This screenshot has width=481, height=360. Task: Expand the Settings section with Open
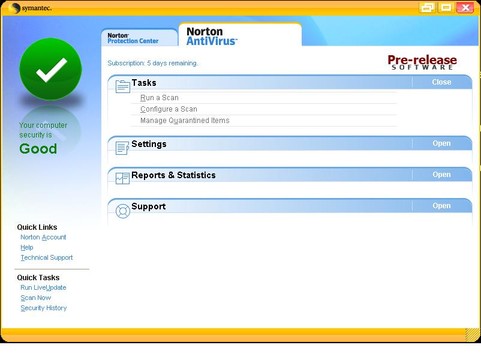pyautogui.click(x=441, y=143)
